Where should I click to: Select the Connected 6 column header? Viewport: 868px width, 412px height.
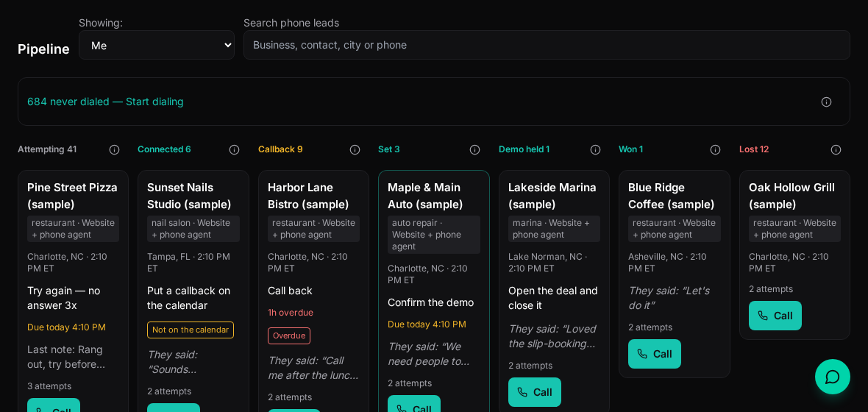165,149
